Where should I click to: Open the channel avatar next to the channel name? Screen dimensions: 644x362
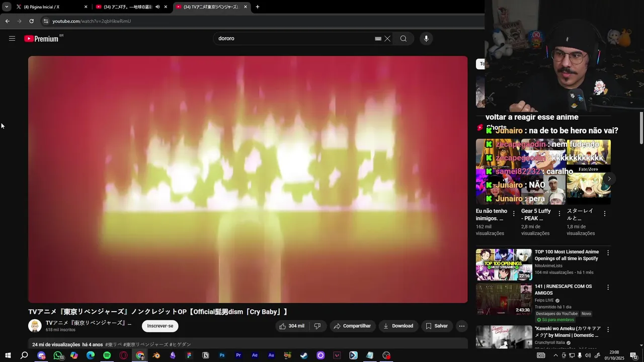click(x=35, y=326)
